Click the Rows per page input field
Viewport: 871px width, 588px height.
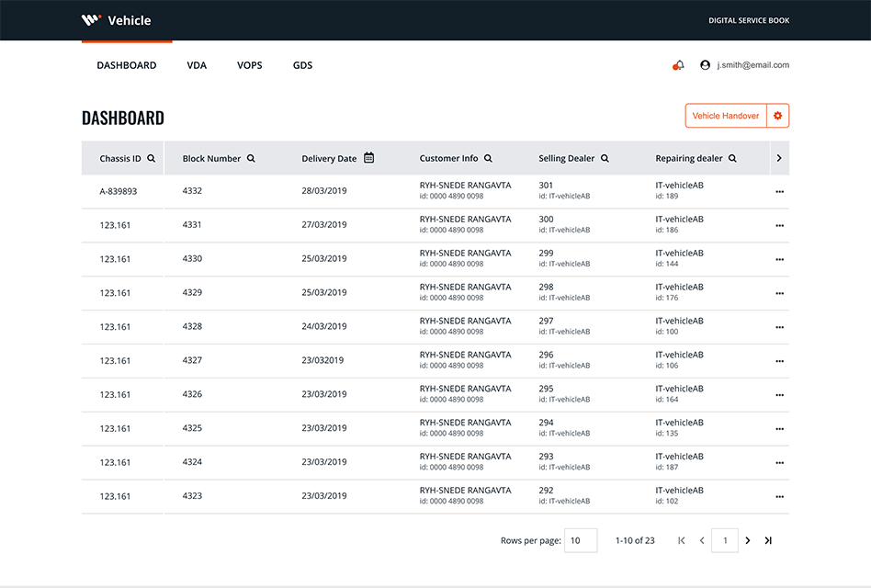581,540
